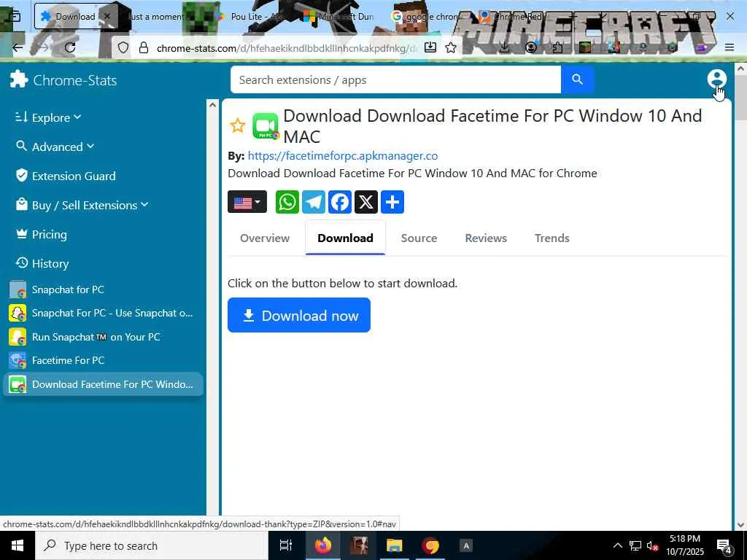Open the US flag language dropdown
The width and height of the screenshot is (747, 560).
(247, 202)
